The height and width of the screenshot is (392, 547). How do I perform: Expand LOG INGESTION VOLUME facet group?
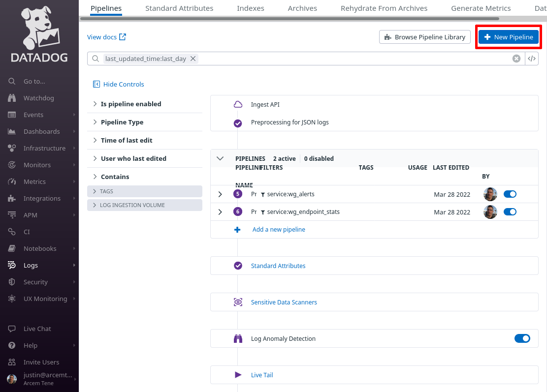(145, 205)
